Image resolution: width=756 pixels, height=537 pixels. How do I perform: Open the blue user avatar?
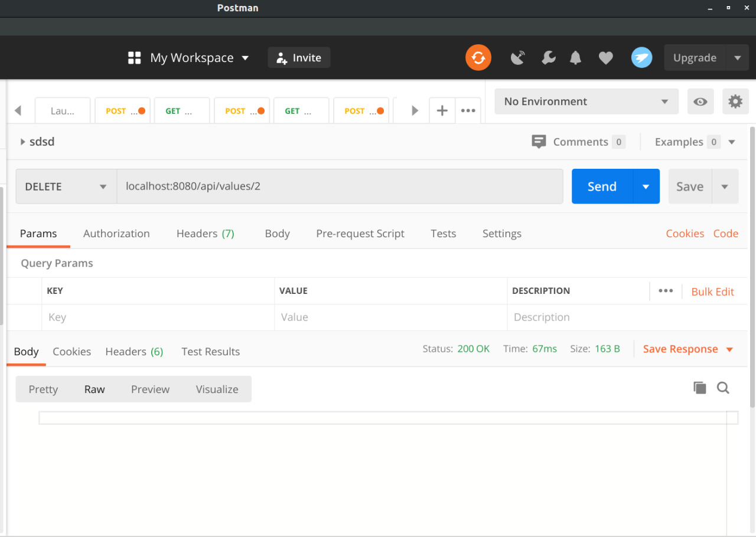tap(641, 58)
